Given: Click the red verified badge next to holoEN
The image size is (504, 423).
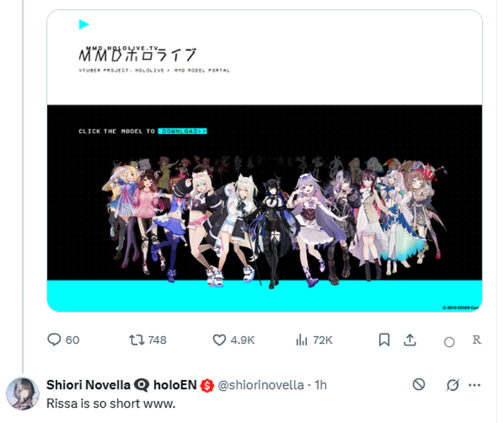Looking at the screenshot, I should (x=207, y=386).
